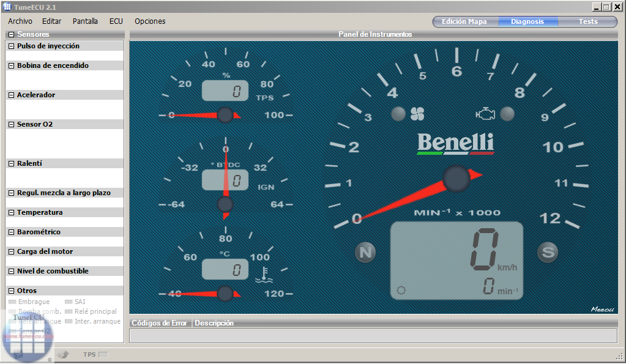Open the Archivo menu
The image size is (626, 364).
pos(20,21)
